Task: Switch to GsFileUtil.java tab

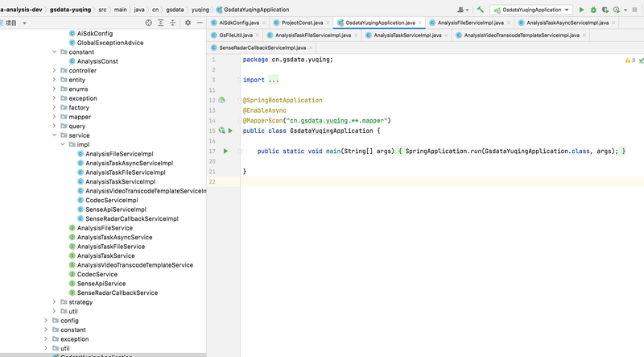Action: (x=236, y=35)
